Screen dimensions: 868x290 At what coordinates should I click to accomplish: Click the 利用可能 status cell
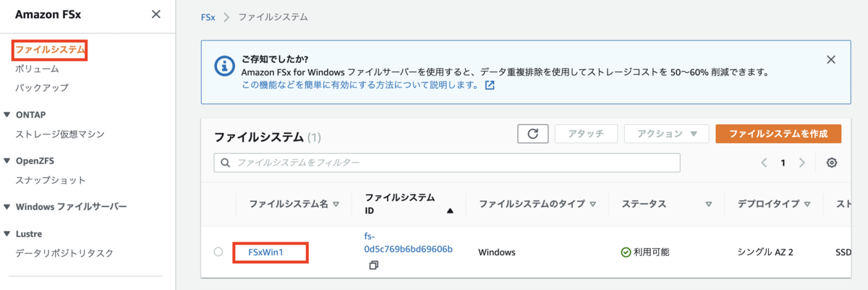(645, 252)
